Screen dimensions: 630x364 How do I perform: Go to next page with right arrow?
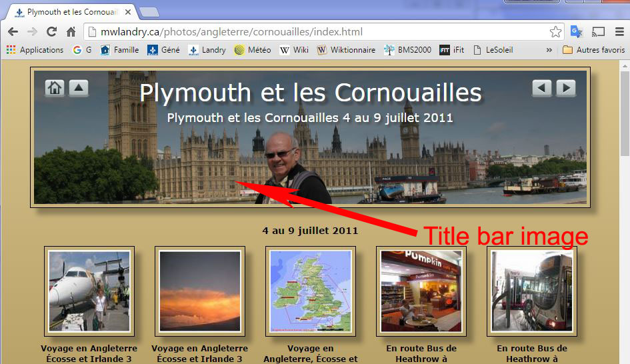566,88
